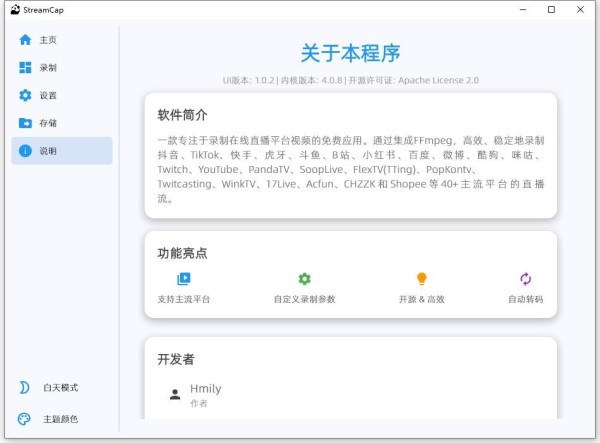Click the 自定义录制参数 label
The height and width of the screenshot is (443, 600).
coord(305,299)
